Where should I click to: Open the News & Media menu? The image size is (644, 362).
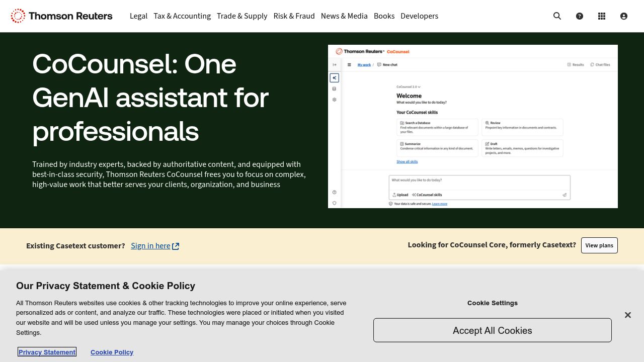[344, 16]
